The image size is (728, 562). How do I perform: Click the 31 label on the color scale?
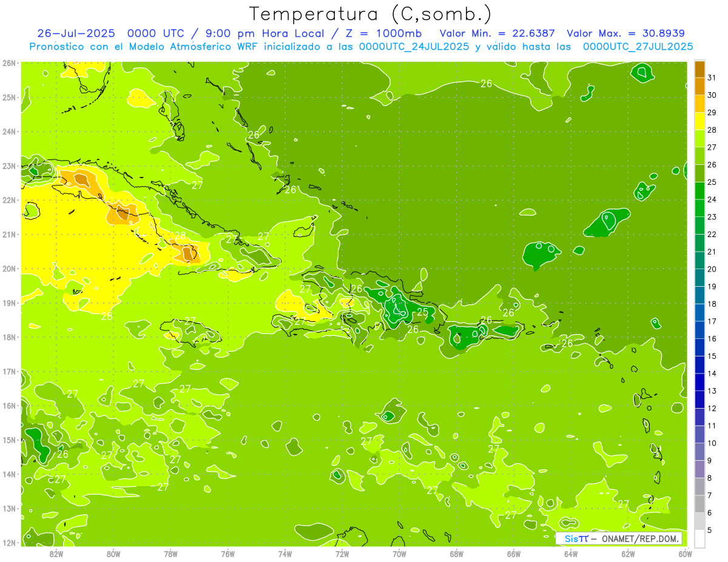712,78
